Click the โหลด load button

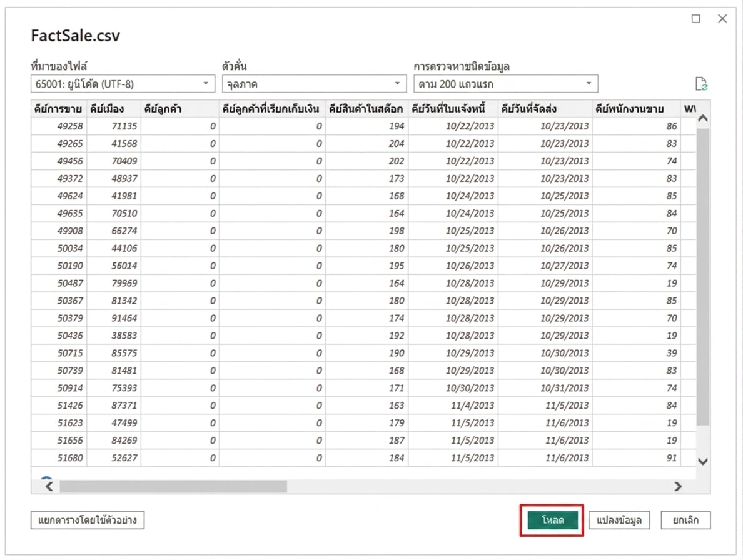click(x=552, y=520)
